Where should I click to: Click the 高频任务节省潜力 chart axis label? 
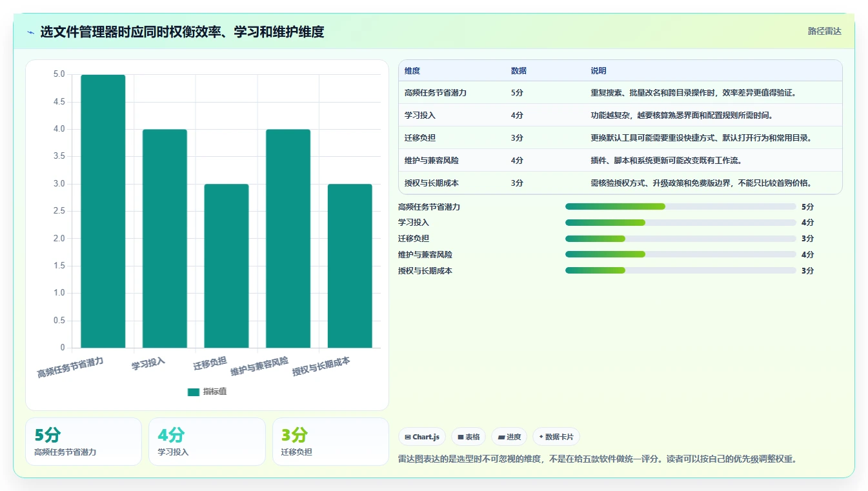(70, 366)
